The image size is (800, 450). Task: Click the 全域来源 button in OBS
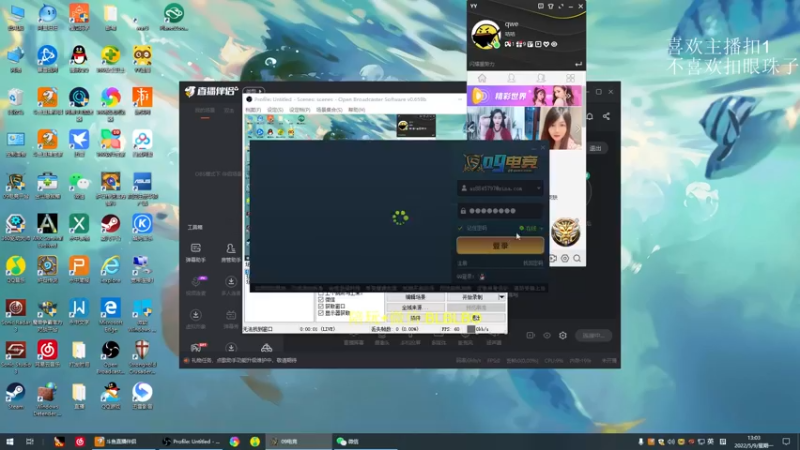coord(415,307)
